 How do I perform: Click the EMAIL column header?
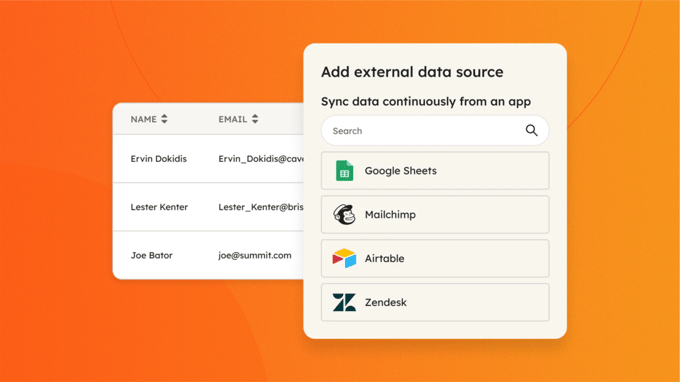click(x=232, y=119)
